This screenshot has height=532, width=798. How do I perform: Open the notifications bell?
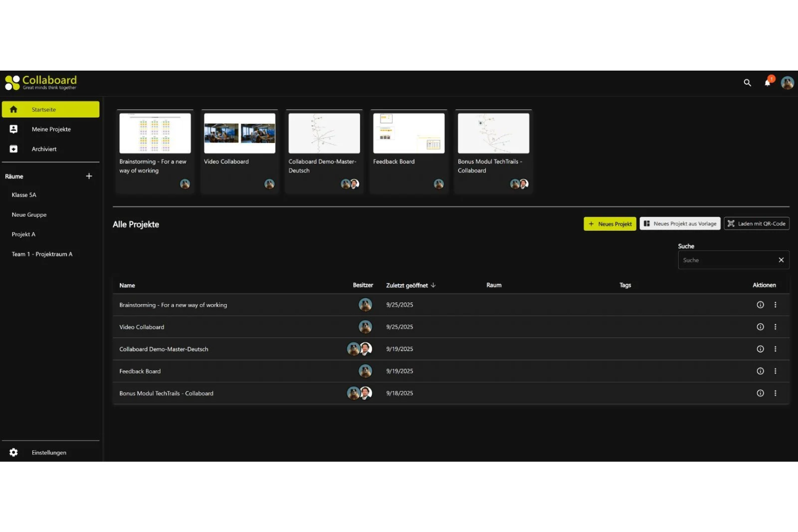767,82
